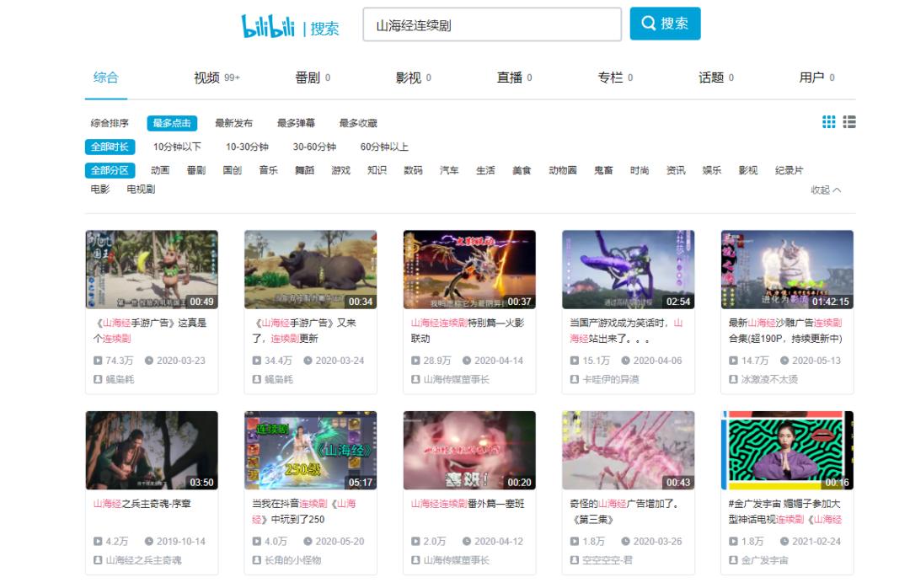The image size is (910, 588).
Task: Open the 05:17 video thumbnail
Action: coord(310,451)
